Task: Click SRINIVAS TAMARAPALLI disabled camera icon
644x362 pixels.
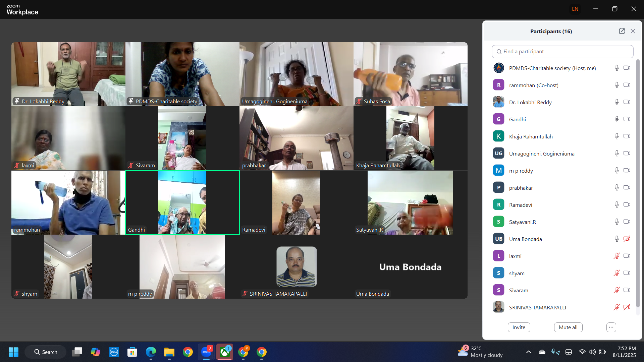Action: [627, 307]
